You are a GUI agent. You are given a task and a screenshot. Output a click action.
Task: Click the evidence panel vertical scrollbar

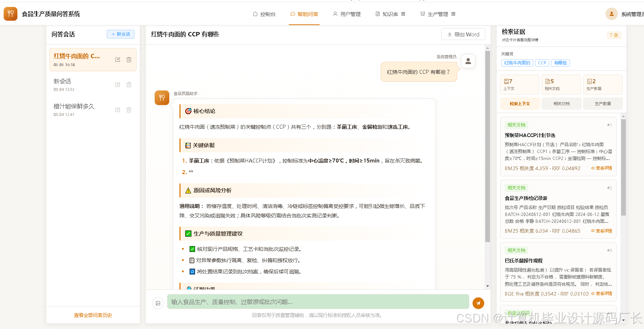(623, 168)
